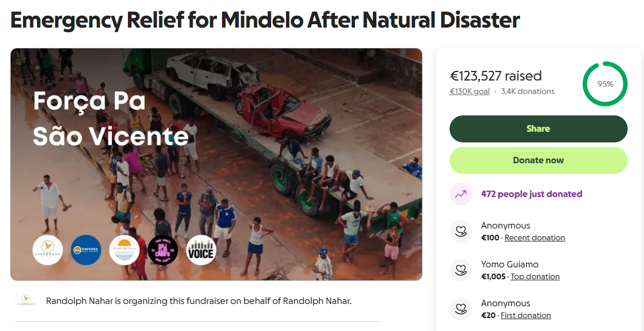This screenshot has height=331, width=644.
Task: Click the Liberdade logo badge on the image
Action: tap(48, 250)
